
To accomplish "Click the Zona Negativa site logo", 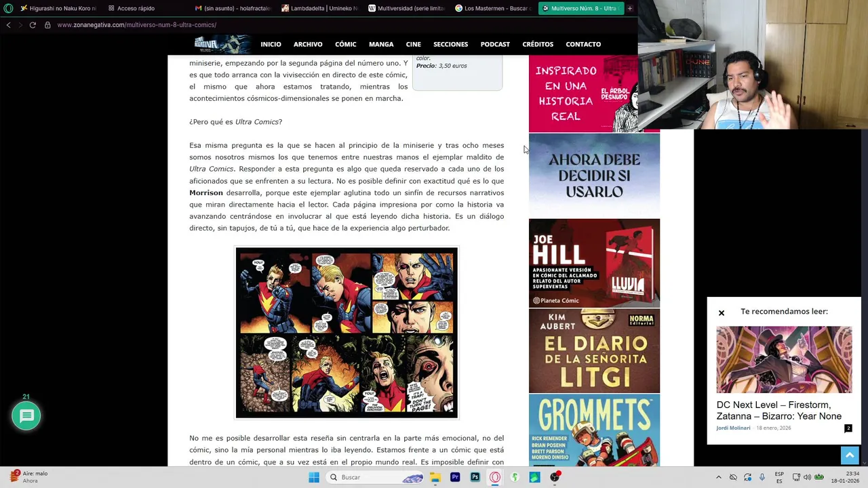I will 221,44.
